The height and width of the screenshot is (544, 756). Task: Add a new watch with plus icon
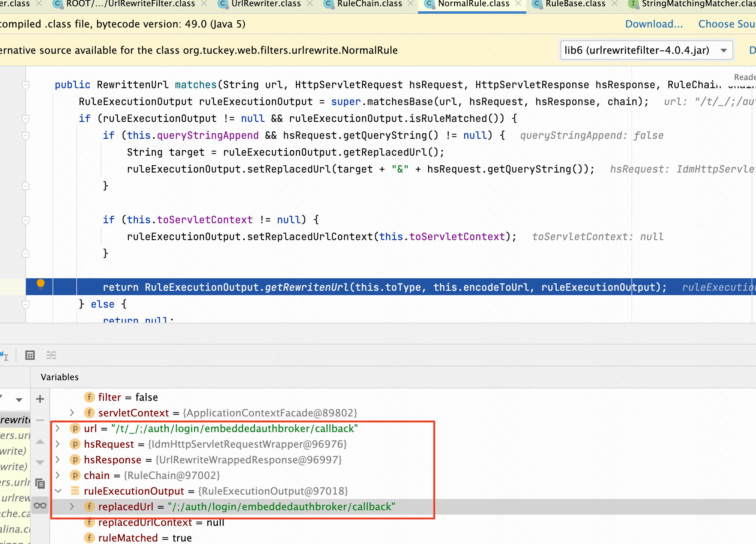(40, 399)
